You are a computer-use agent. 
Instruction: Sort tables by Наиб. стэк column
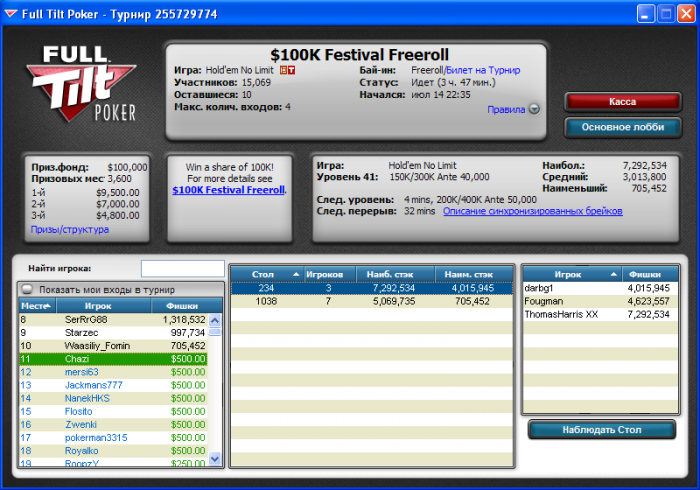[395, 274]
